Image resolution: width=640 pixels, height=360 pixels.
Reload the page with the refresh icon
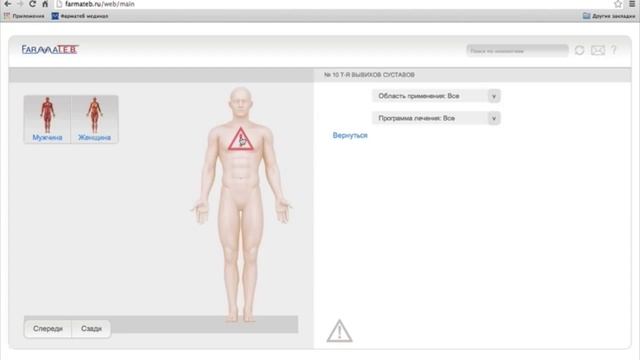coord(33,4)
